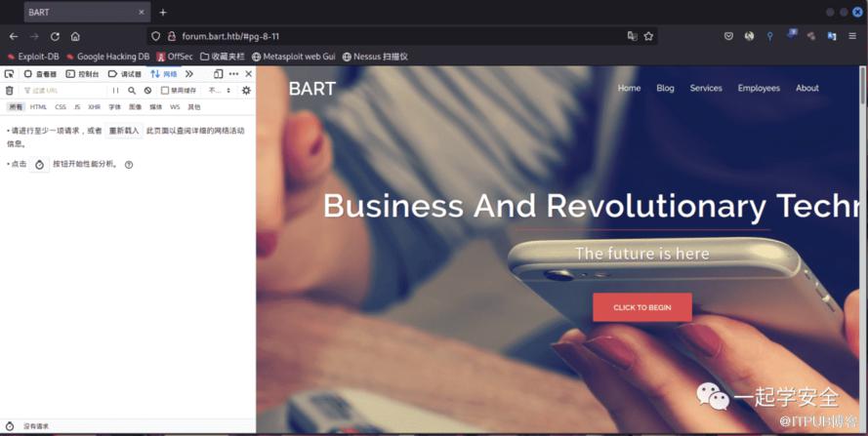Click the insecure connection lock icon

point(172,36)
